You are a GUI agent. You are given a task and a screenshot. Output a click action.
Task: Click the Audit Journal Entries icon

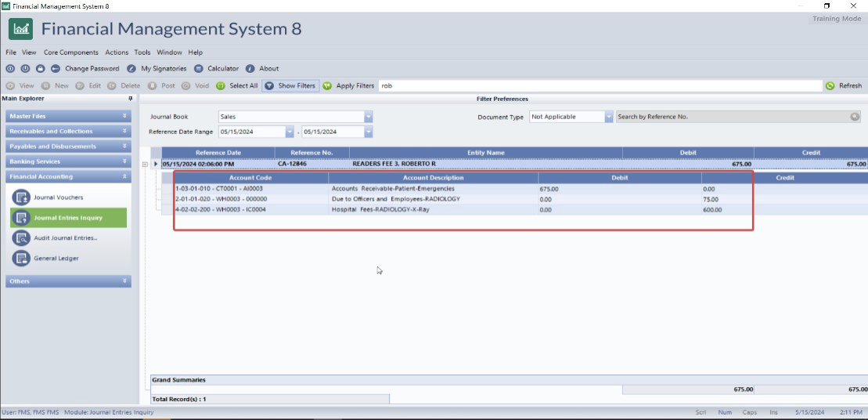point(21,237)
